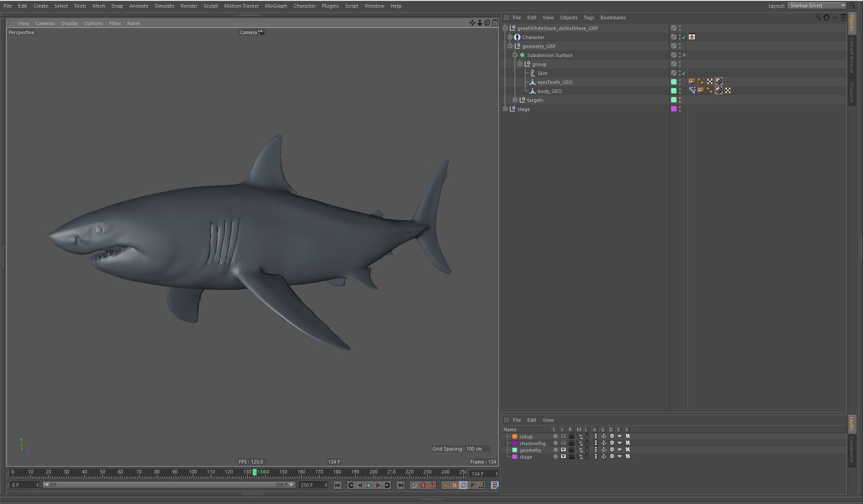The image size is (863, 504).
Task: Jump to the start of the animation
Action: [338, 485]
